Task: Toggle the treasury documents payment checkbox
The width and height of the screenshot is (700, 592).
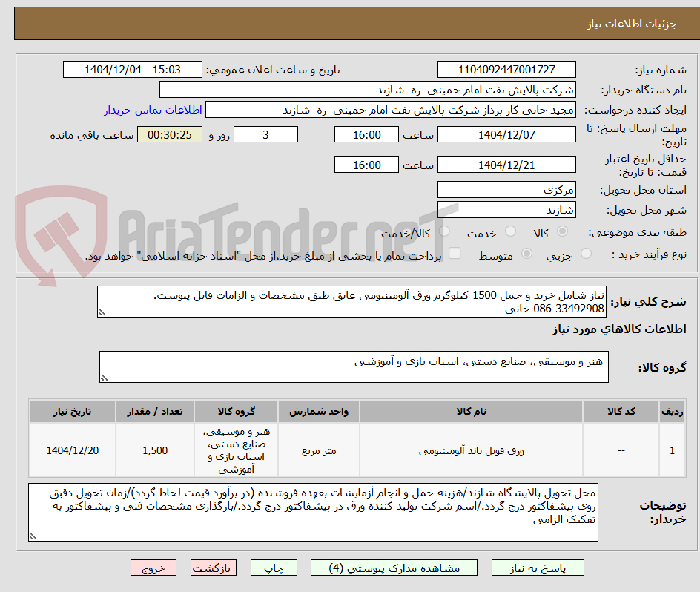Action: coord(455,253)
